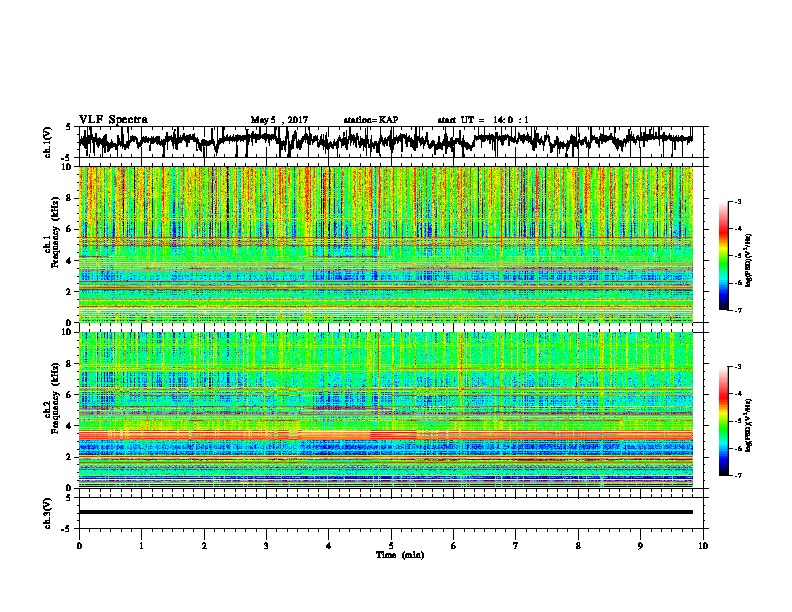Click time axis tick label "3"
Viewport: 792px width, 612px height.
point(266,546)
